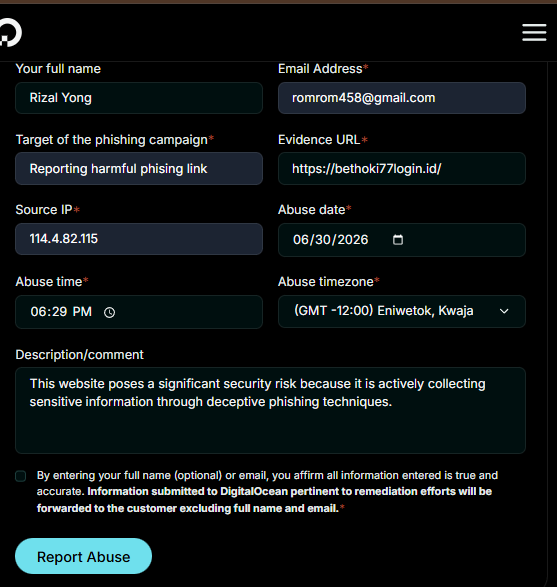Click into the Email Address field
This screenshot has height=587, width=557.
click(x=402, y=98)
